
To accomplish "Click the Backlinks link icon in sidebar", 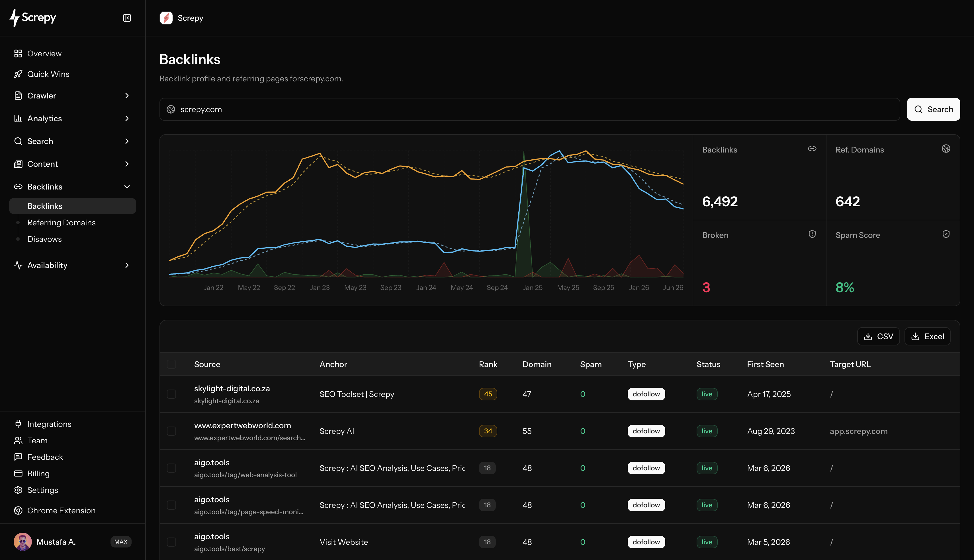I will click(18, 187).
